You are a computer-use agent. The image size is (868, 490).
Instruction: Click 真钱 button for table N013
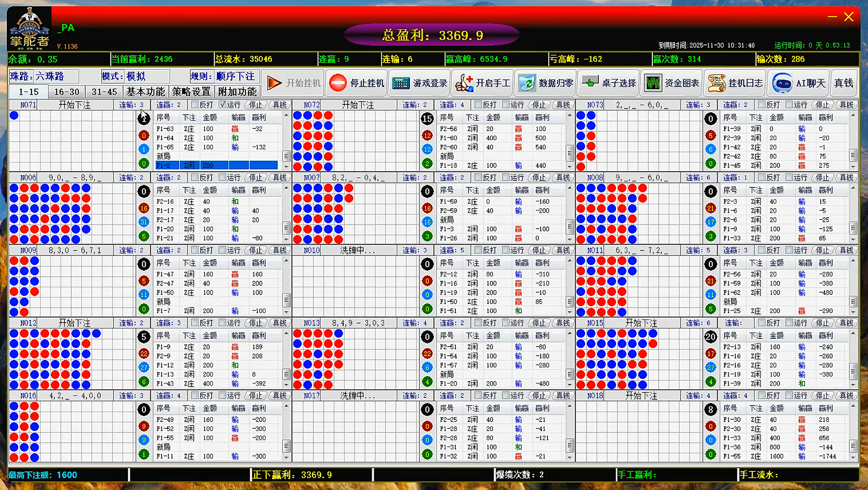coord(563,323)
